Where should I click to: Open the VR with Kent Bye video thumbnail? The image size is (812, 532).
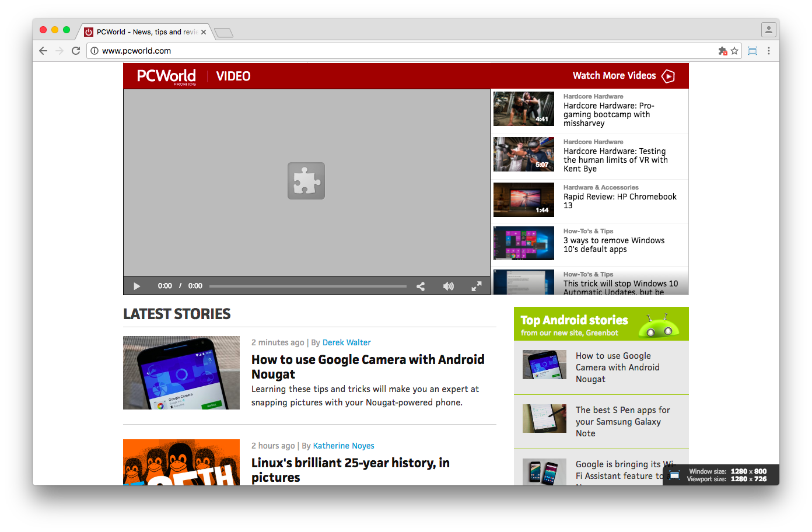click(524, 154)
